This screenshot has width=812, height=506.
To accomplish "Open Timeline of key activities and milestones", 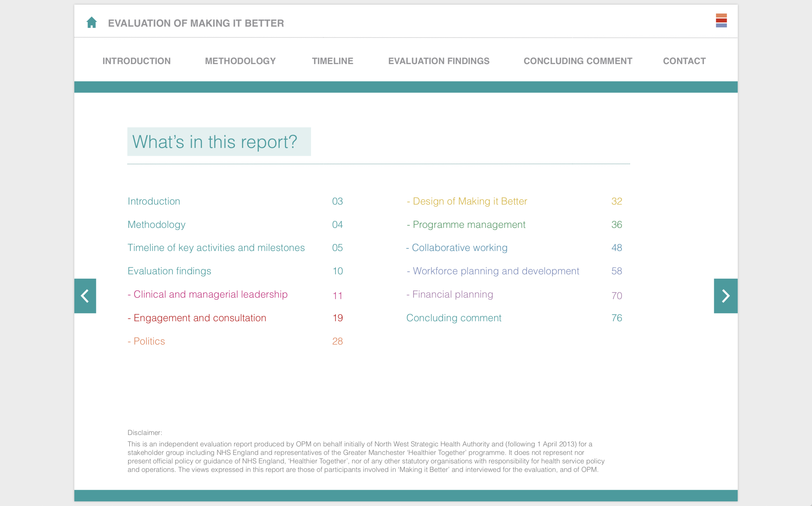I will coord(216,248).
